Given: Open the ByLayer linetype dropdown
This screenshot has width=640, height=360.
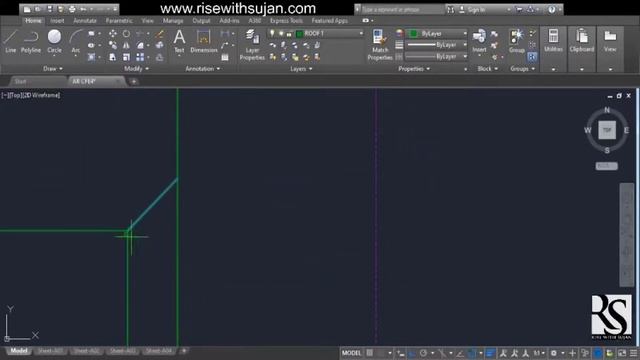Looking at the screenshot, I should [x=464, y=56].
